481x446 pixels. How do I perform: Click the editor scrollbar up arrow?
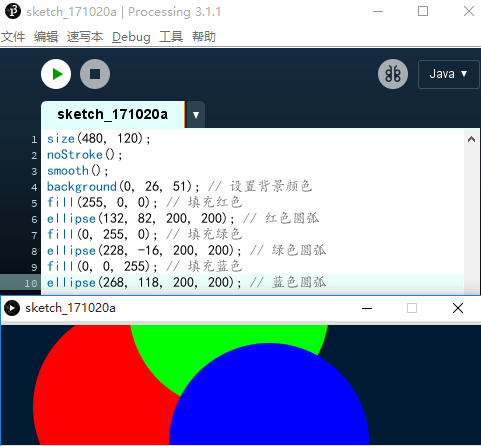point(471,139)
